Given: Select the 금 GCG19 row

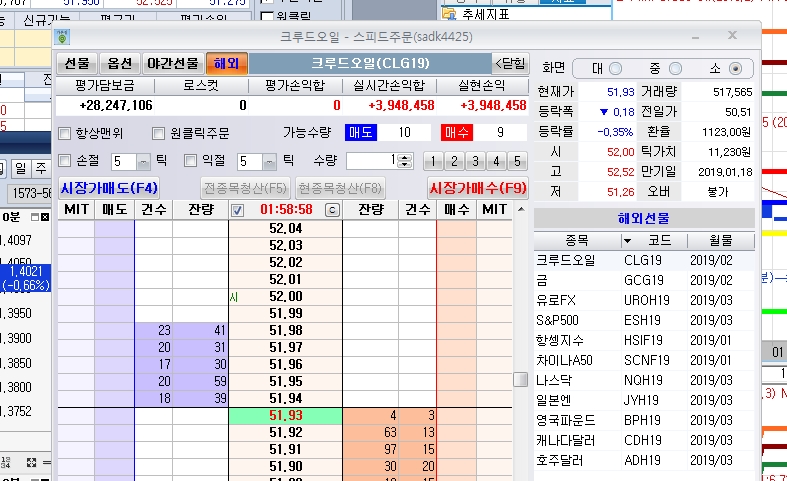Looking at the screenshot, I should [x=644, y=281].
